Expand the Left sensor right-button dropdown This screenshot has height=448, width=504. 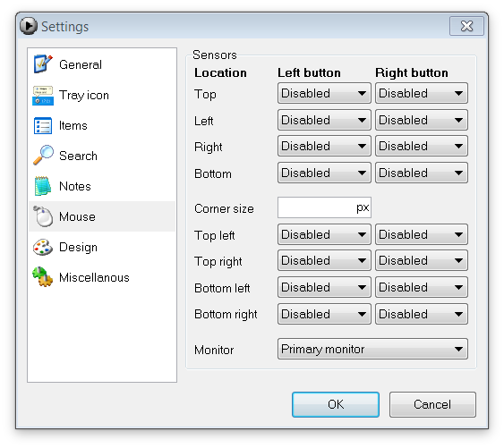(x=422, y=120)
